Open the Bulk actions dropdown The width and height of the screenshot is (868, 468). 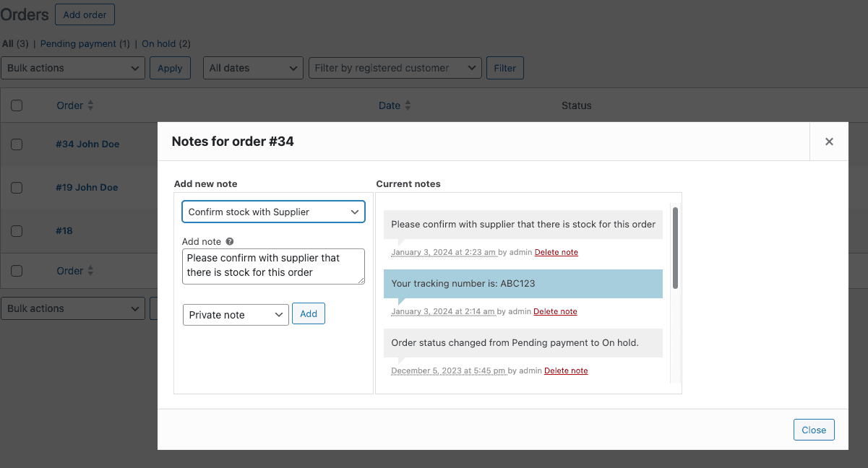click(x=72, y=68)
